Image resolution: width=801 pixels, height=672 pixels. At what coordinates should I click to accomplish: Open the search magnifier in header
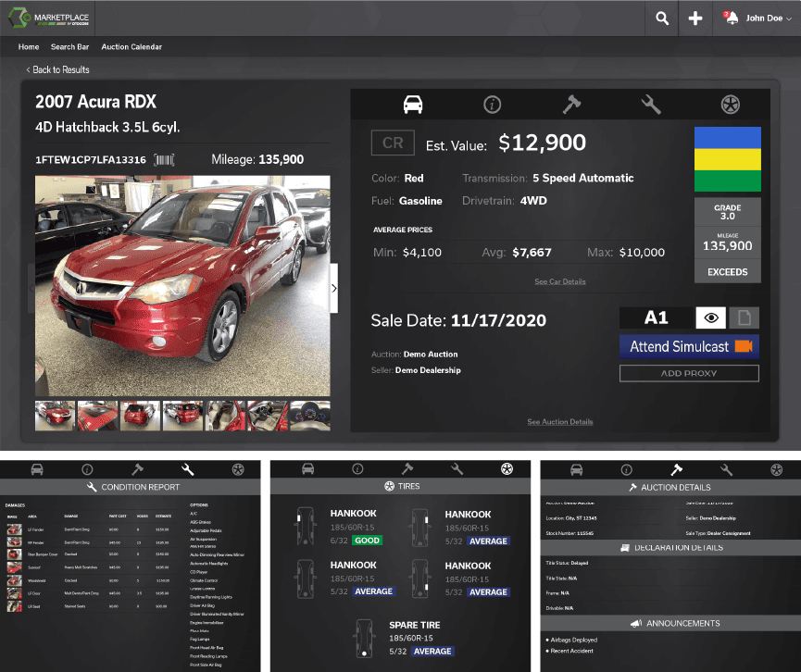click(x=662, y=19)
